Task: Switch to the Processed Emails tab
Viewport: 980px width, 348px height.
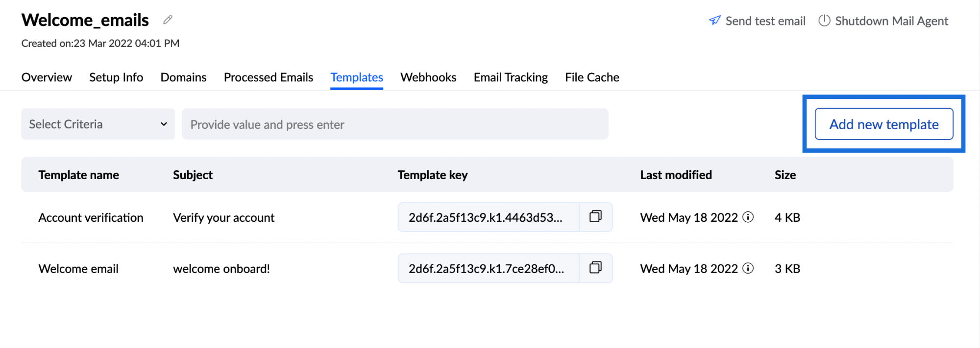Action: point(268,77)
